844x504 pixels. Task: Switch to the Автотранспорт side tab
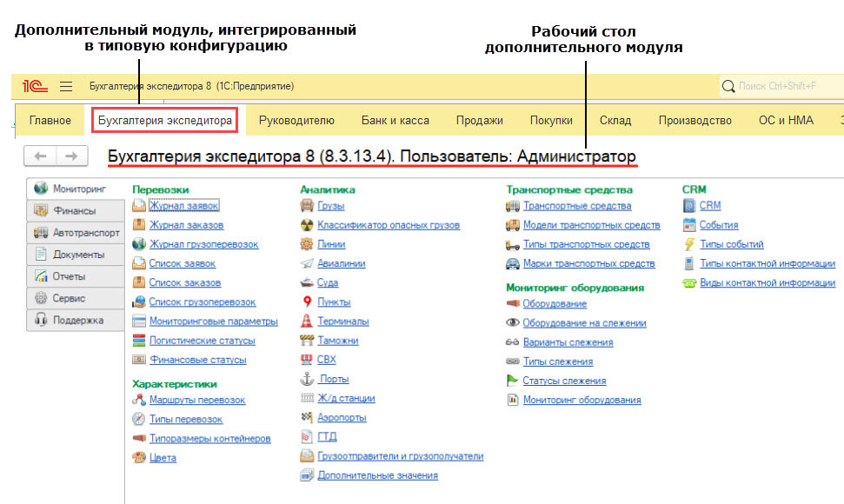click(76, 233)
